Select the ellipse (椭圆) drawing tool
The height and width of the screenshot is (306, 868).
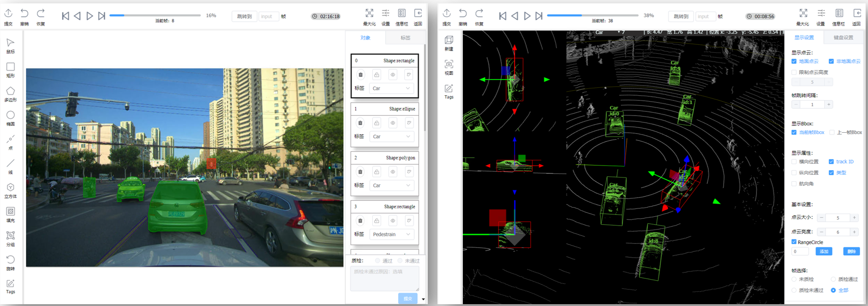10,116
